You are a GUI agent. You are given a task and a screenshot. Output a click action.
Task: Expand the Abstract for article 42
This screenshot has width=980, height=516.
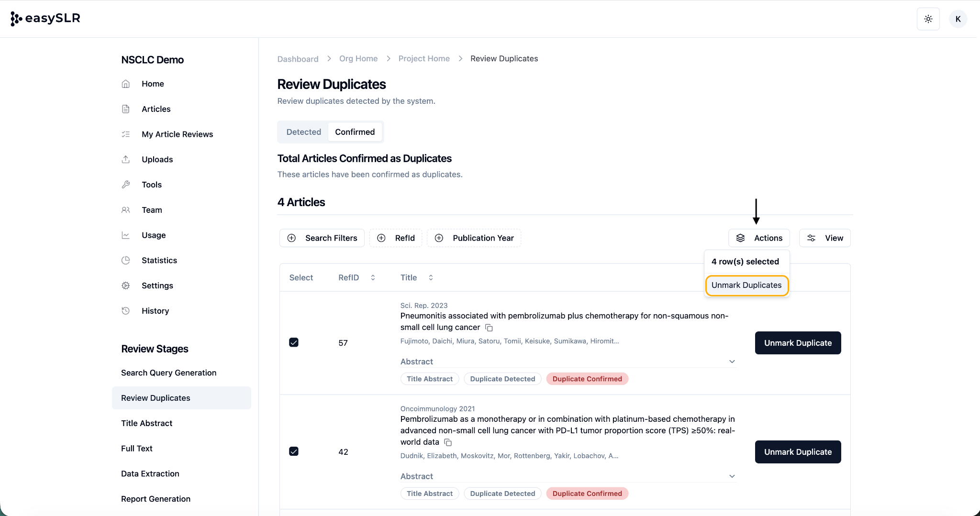[x=732, y=476]
